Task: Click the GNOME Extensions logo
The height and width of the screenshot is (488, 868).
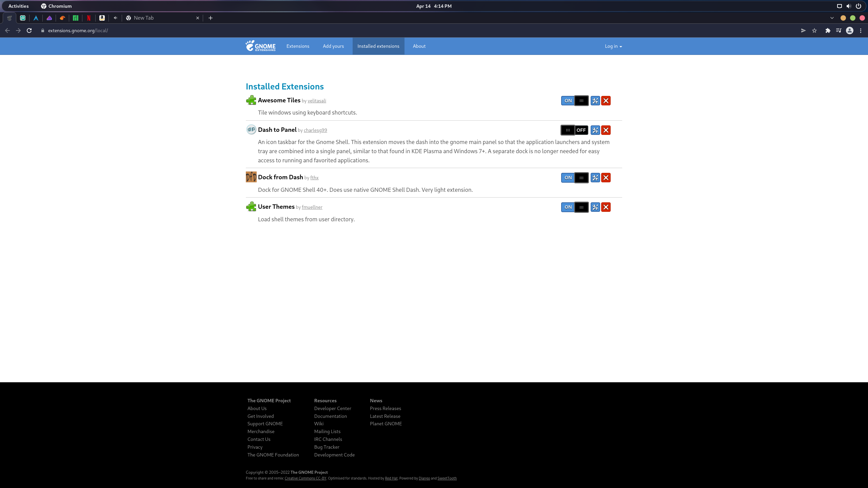Action: 260,46
